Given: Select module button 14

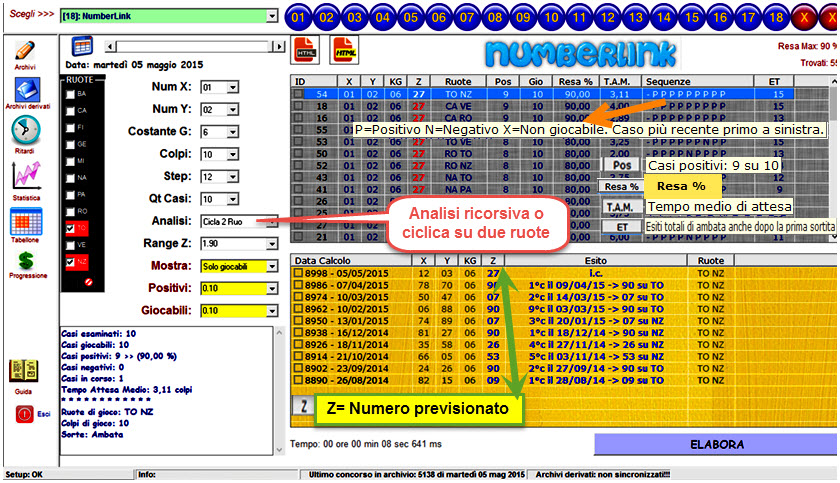Looking at the screenshot, I should coord(664,17).
